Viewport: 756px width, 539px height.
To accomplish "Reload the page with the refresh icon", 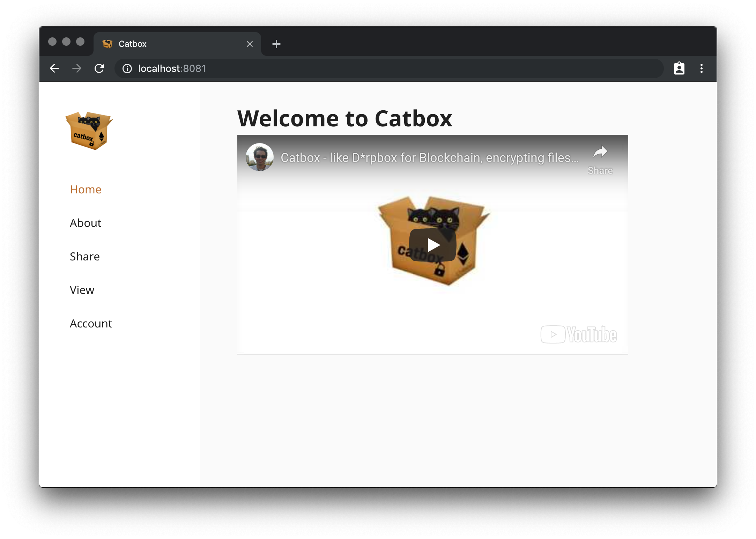I will coord(99,68).
